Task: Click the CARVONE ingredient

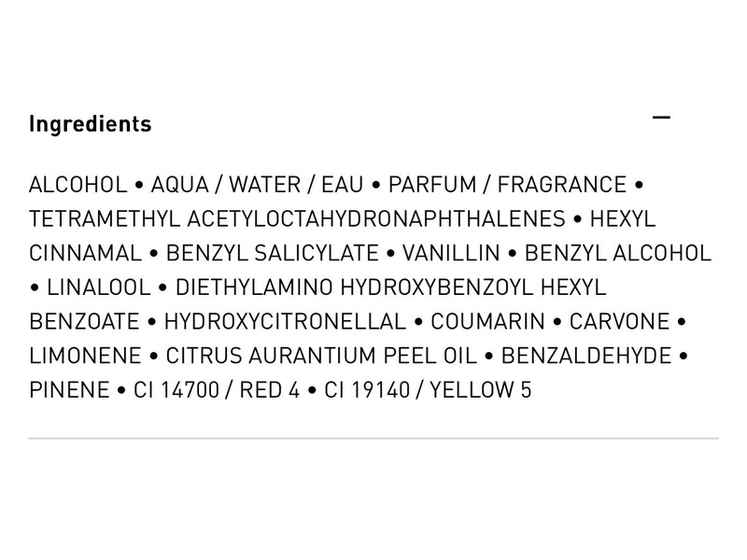Action: 620,322
